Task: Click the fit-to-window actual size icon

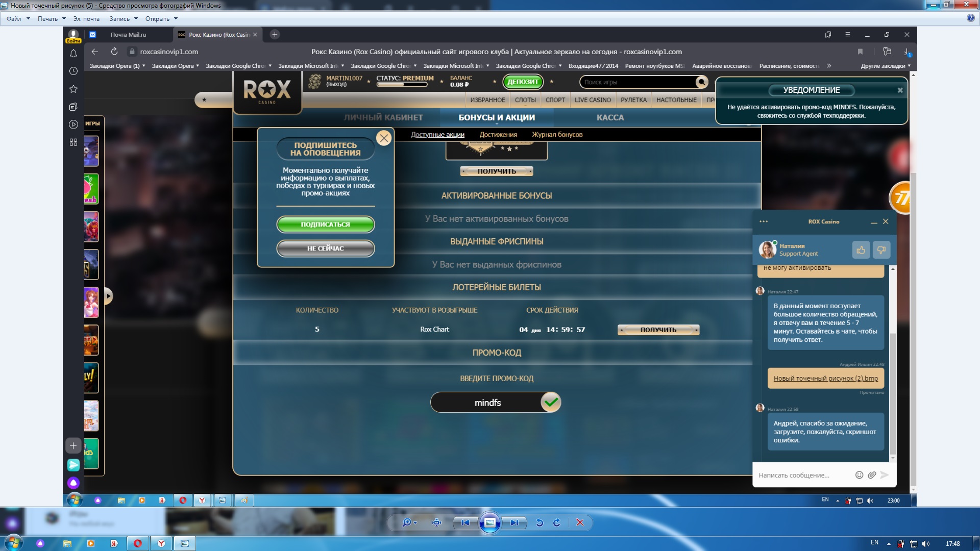Action: click(436, 522)
